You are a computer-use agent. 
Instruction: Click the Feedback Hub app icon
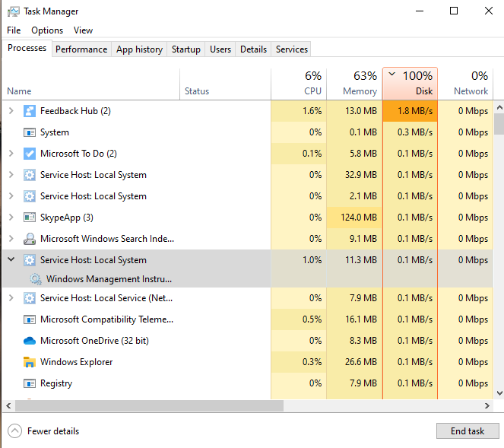pos(29,111)
